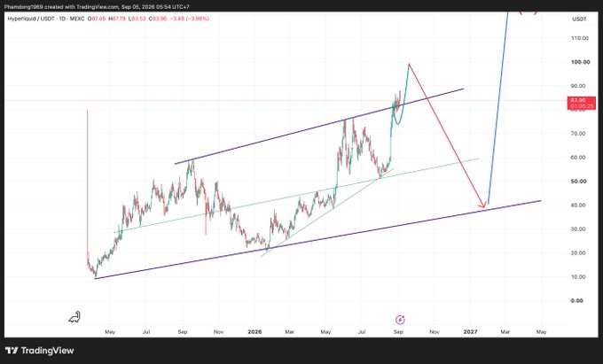
Task: Click the 100.00 price axis label
Action: coord(580,62)
